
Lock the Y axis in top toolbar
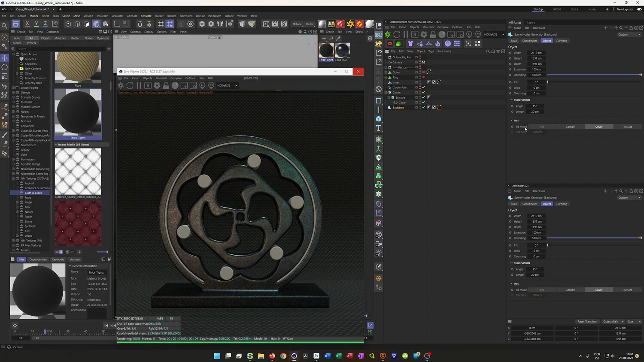(36, 24)
